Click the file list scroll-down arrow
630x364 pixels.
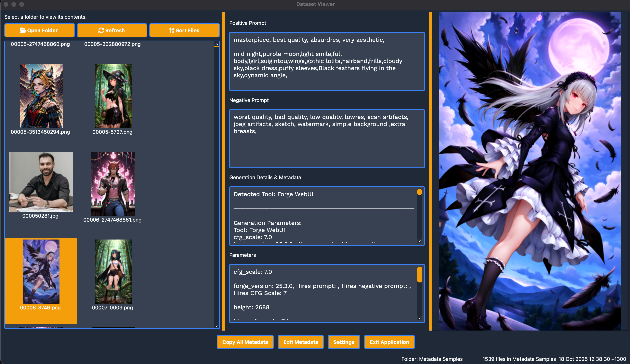coord(217,326)
